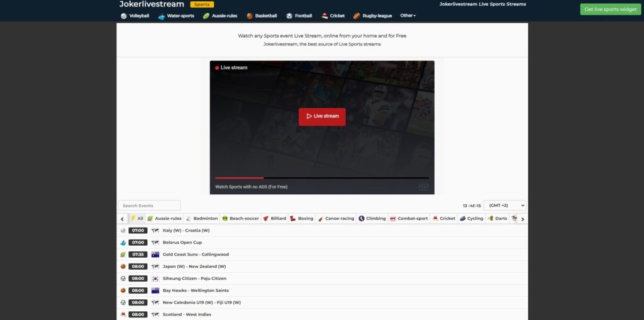Click the yellow Sports badge
Image resolution: width=644 pixels, height=320 pixels.
(x=202, y=4)
